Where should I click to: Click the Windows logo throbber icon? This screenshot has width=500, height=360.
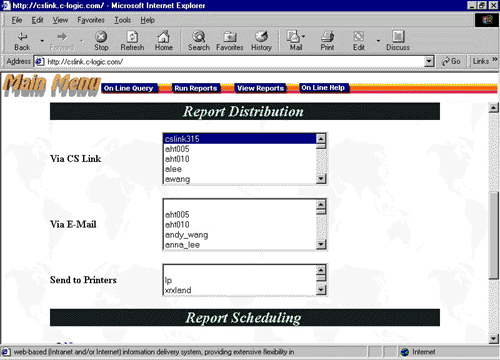point(487,20)
